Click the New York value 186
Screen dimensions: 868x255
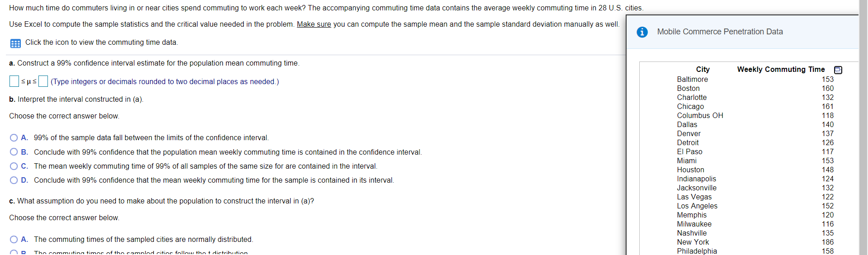tap(827, 242)
